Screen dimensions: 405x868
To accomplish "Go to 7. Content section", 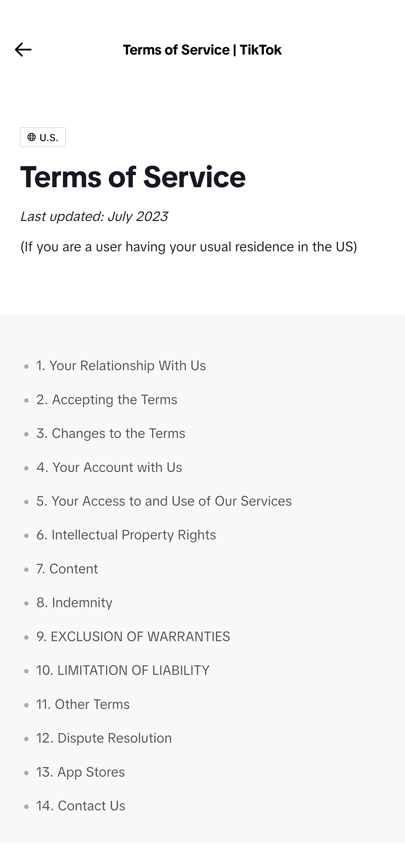I will pos(67,569).
